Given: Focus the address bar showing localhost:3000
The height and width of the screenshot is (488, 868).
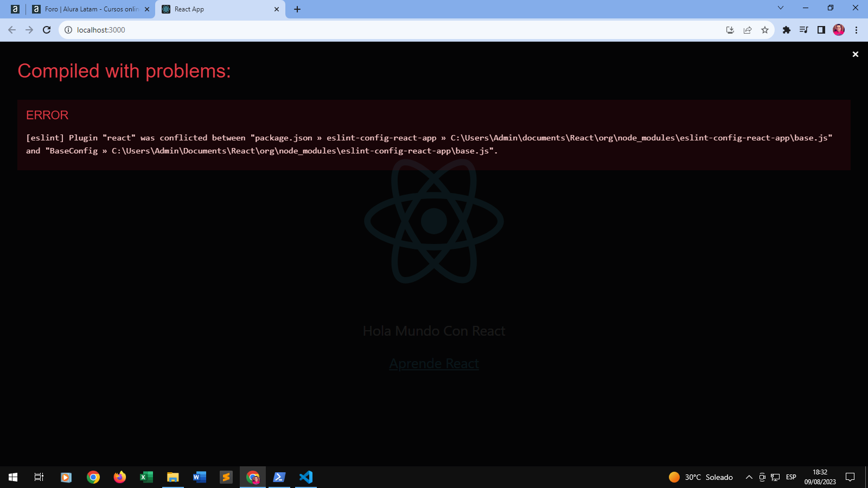Looking at the screenshot, I should click(391, 30).
